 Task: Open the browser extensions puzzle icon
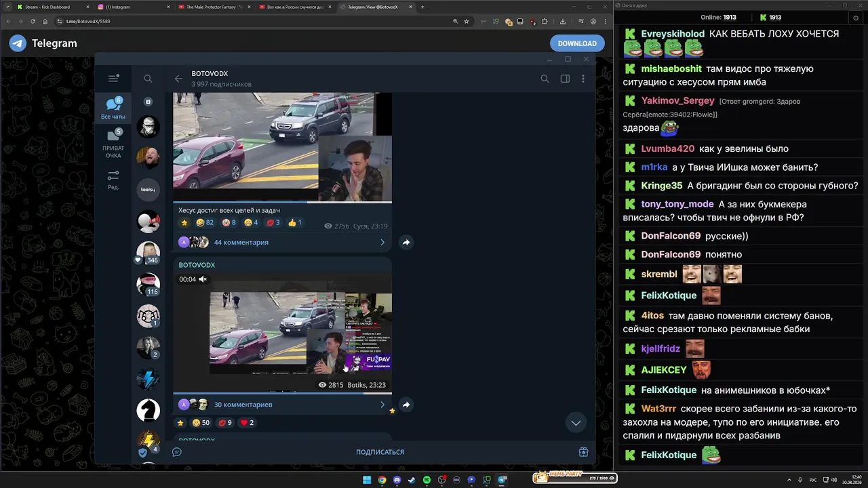tap(545, 21)
